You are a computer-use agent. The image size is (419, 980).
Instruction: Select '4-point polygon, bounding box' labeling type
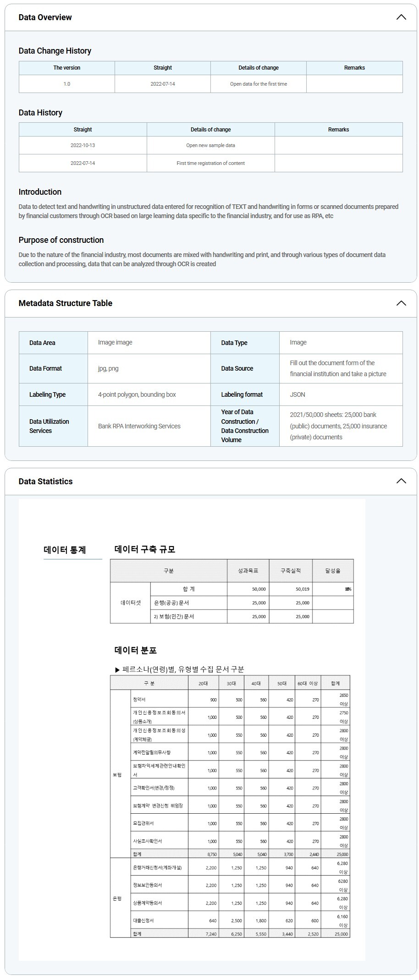[137, 394]
